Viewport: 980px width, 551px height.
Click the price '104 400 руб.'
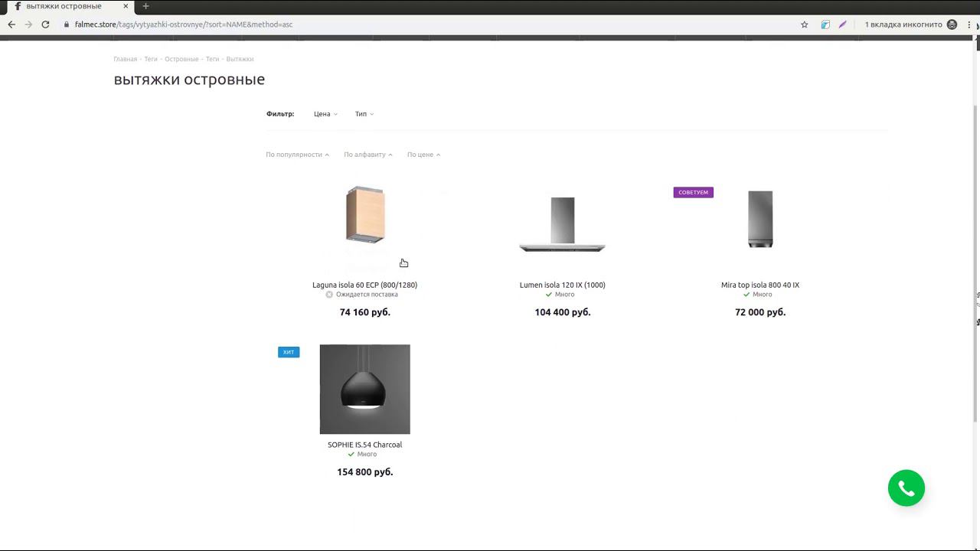[x=563, y=312]
